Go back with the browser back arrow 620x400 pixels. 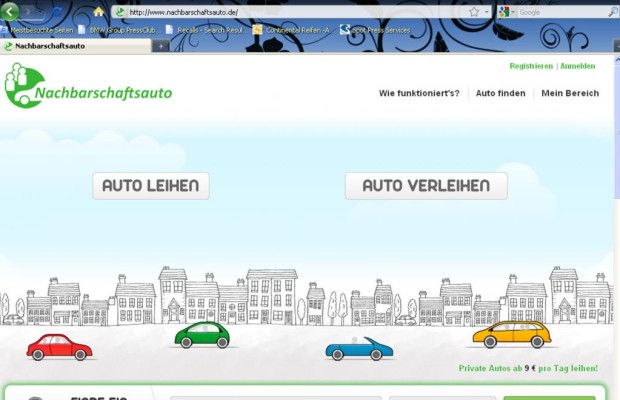(10, 11)
